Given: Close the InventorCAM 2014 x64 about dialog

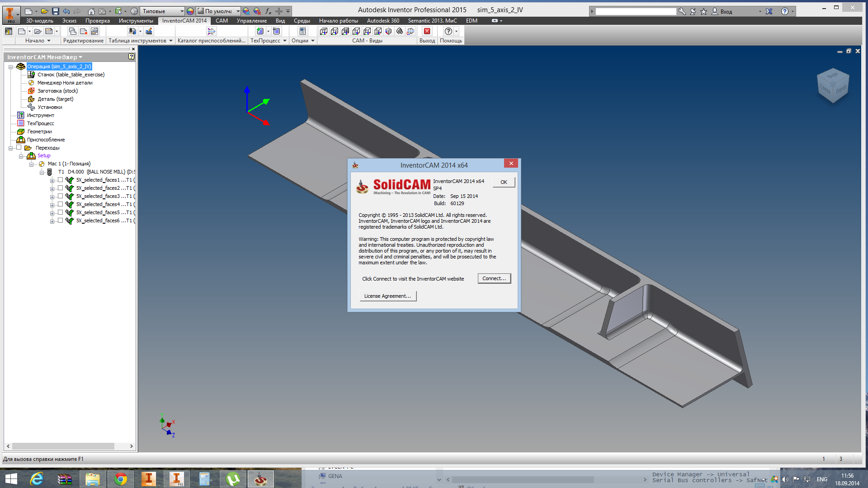Looking at the screenshot, I should pyautogui.click(x=511, y=164).
